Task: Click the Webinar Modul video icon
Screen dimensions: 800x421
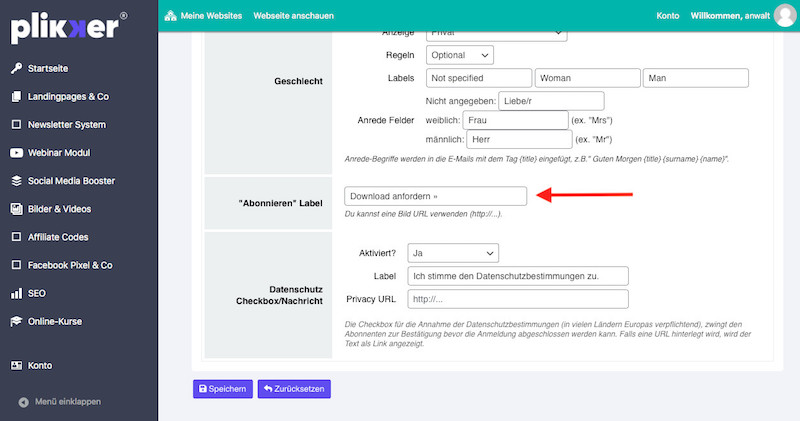Action: tap(16, 153)
